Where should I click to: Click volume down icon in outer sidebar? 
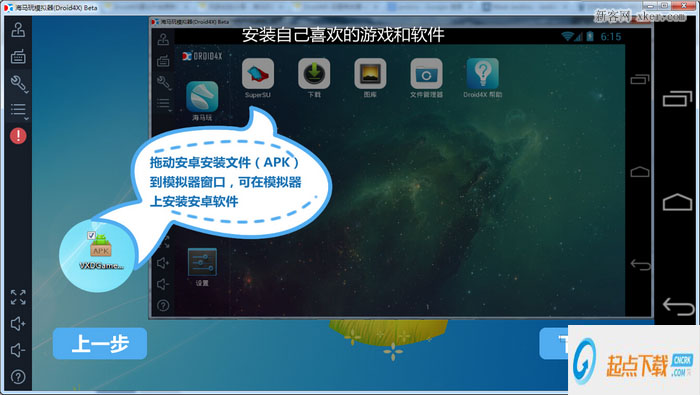click(x=18, y=350)
